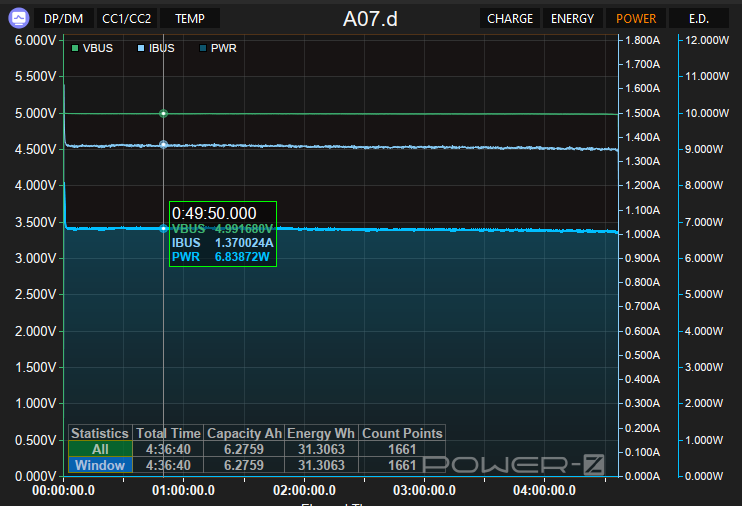Toggle the TEMP data series
The width and height of the screenshot is (742, 506).
click(x=190, y=18)
